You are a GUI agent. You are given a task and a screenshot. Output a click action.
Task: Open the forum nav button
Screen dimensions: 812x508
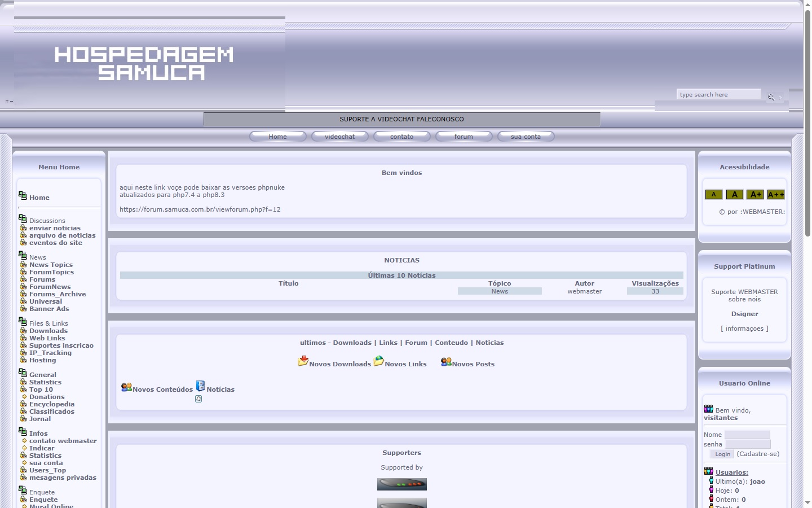[464, 137]
